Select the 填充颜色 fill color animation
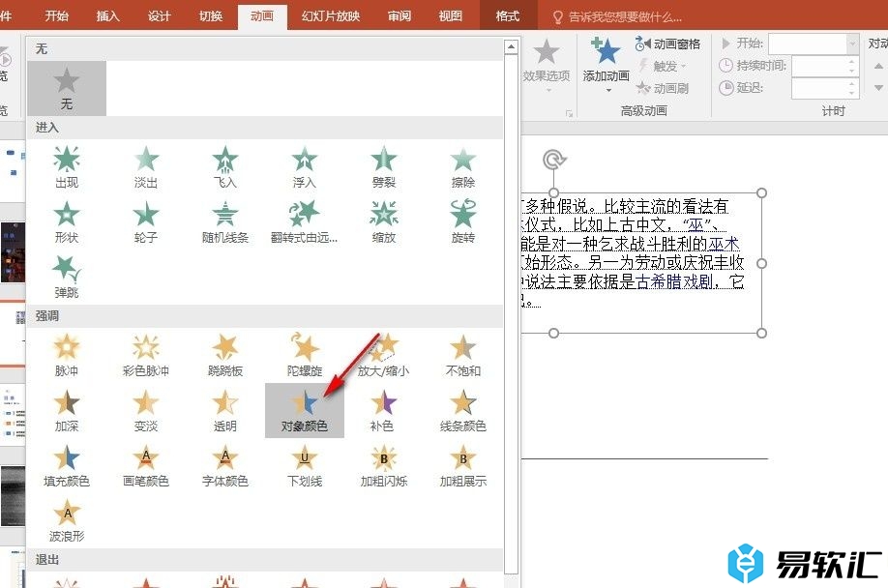888x588 pixels. pos(67,464)
